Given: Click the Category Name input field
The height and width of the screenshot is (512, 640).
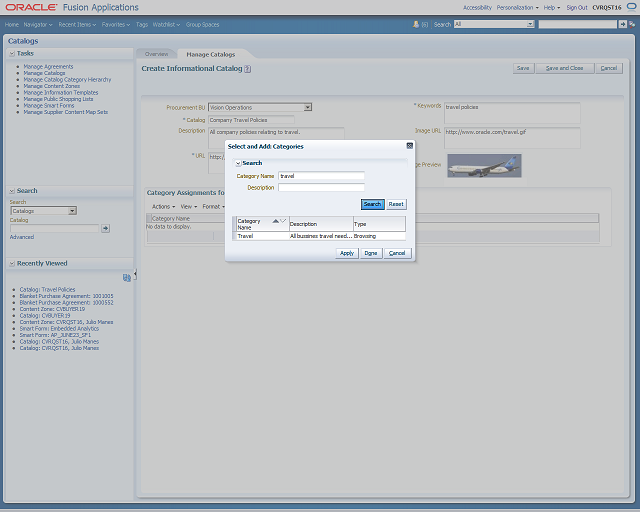Looking at the screenshot, I should pos(321,176).
